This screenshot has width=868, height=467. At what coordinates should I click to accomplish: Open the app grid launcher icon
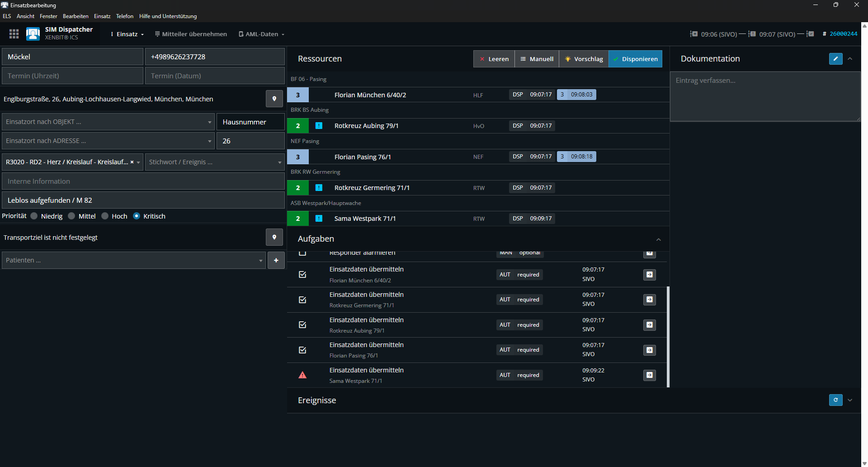click(14, 34)
